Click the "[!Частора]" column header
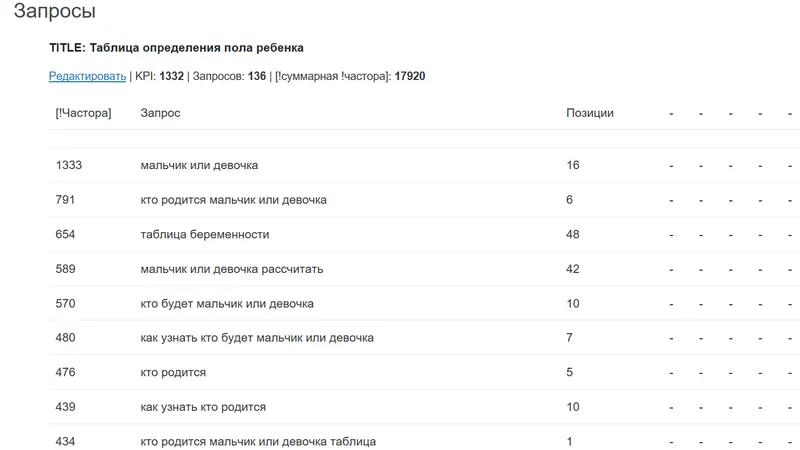The image size is (800, 450). (83, 113)
